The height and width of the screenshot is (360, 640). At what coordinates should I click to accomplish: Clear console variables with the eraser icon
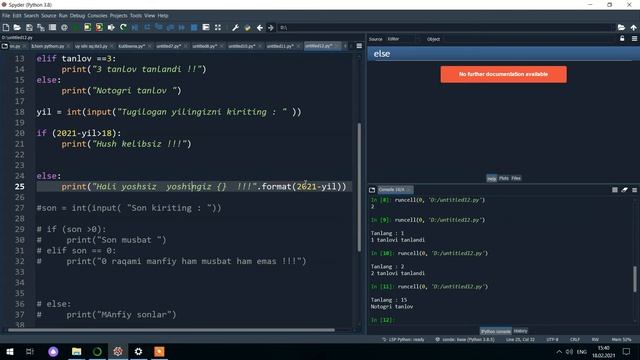[x=624, y=190]
